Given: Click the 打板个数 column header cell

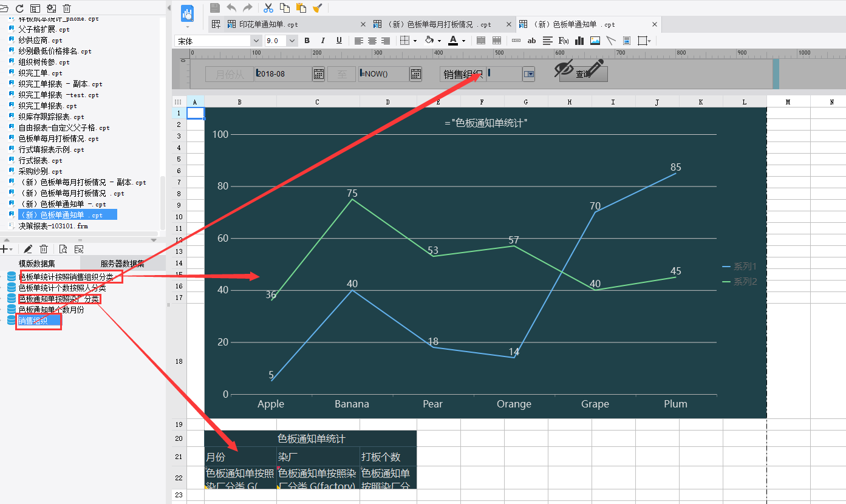Looking at the screenshot, I should point(389,457).
